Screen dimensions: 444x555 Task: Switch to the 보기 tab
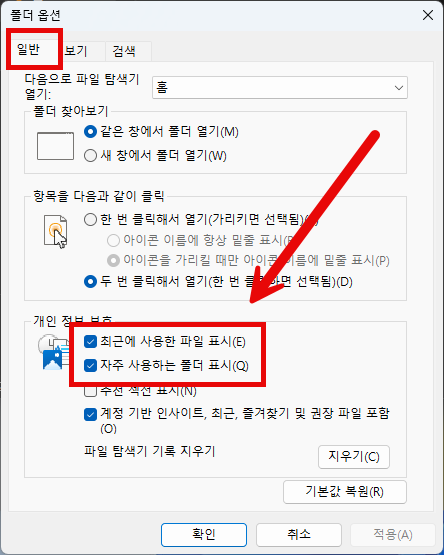click(76, 51)
